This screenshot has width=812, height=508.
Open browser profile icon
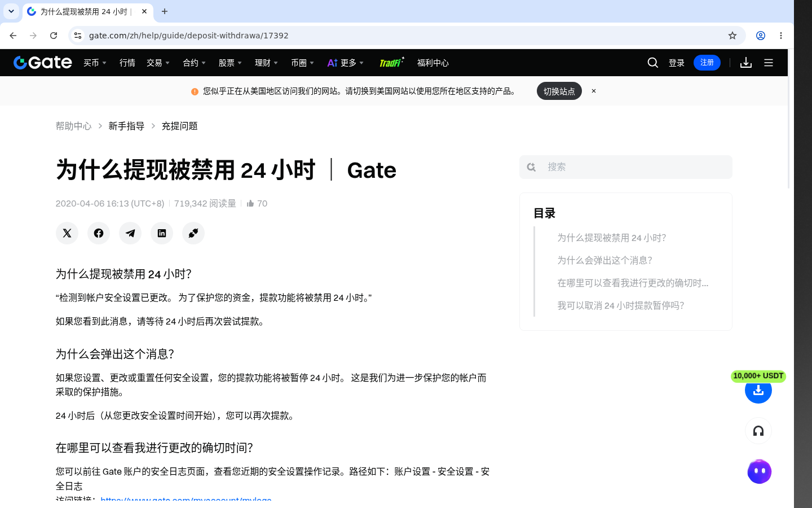tap(761, 36)
